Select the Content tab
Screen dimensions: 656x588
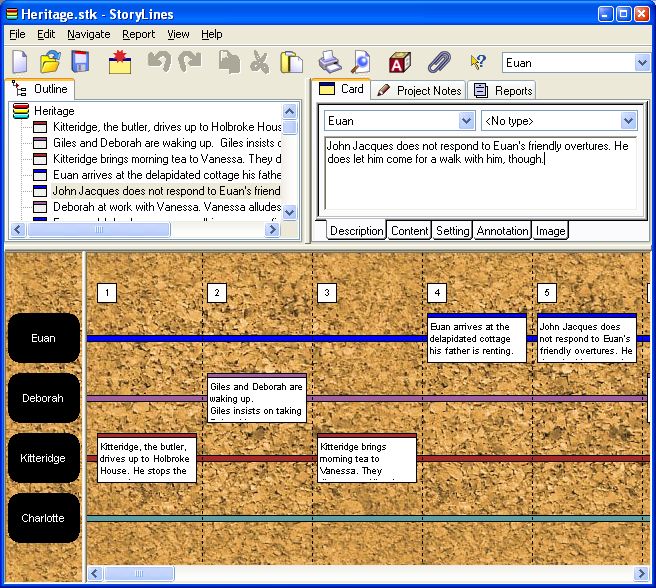pyautogui.click(x=409, y=231)
